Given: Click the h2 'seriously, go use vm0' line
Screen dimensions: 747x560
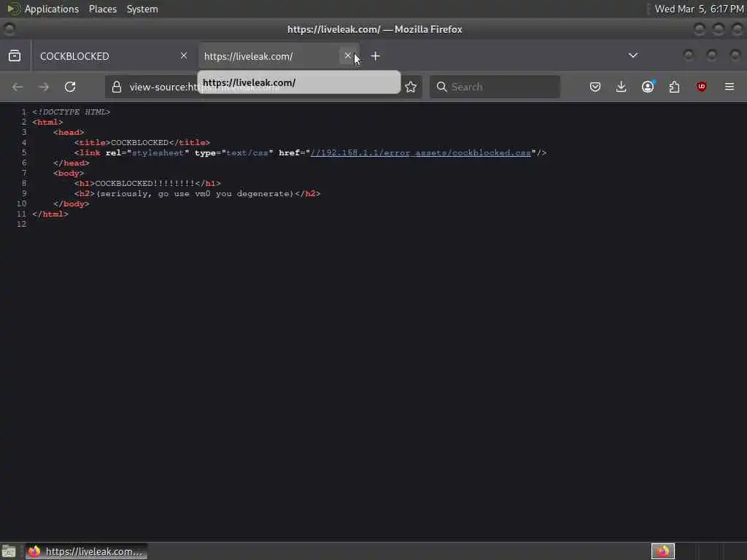Looking at the screenshot, I should [x=197, y=194].
